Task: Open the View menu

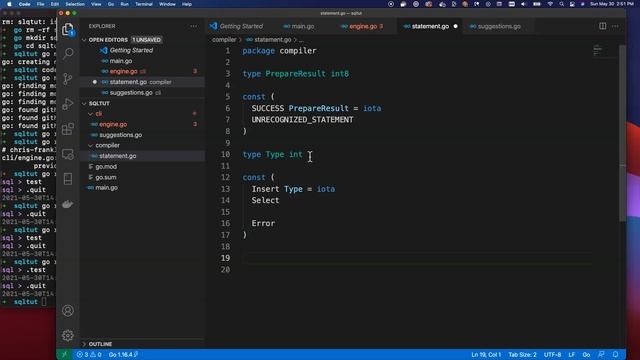Action: pos(96,4)
